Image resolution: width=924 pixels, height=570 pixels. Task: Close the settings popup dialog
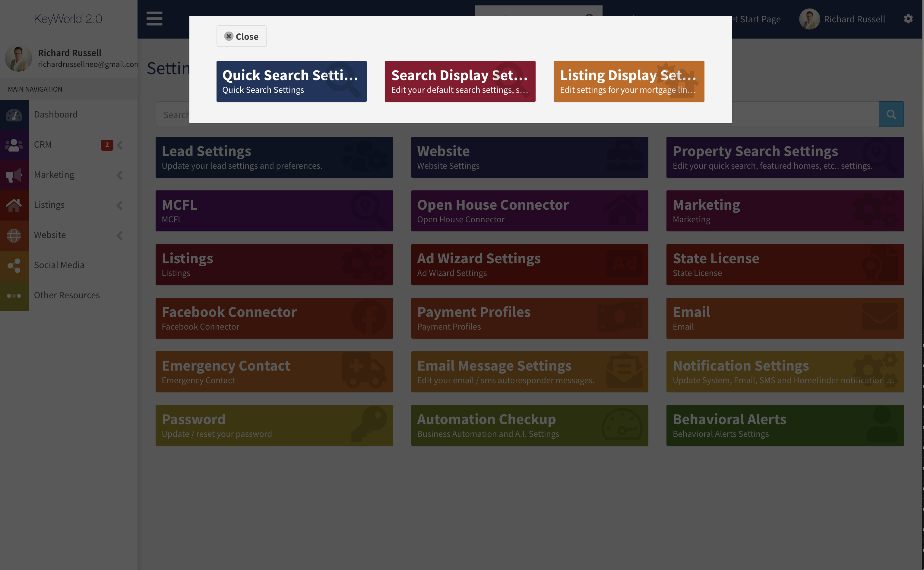click(x=242, y=36)
